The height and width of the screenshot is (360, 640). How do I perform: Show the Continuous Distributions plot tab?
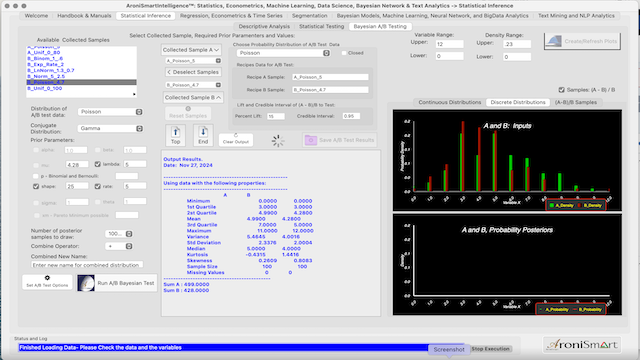[449, 102]
